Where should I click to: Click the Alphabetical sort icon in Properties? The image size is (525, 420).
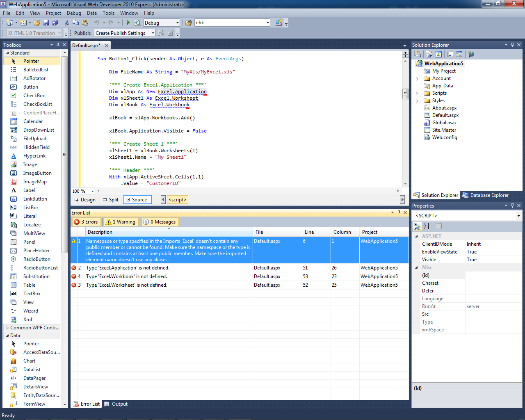427,226
